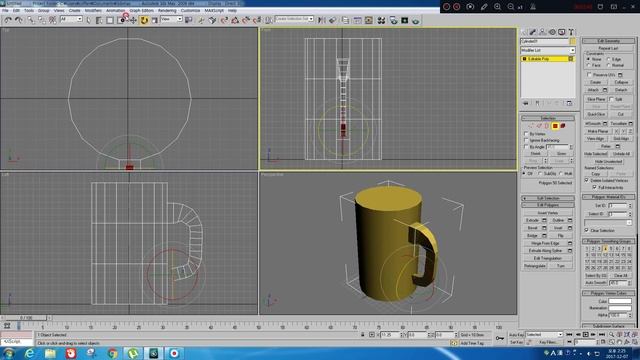This screenshot has height=360, width=640.
Task: Open the Modify command panel tab
Action: pos(533,32)
